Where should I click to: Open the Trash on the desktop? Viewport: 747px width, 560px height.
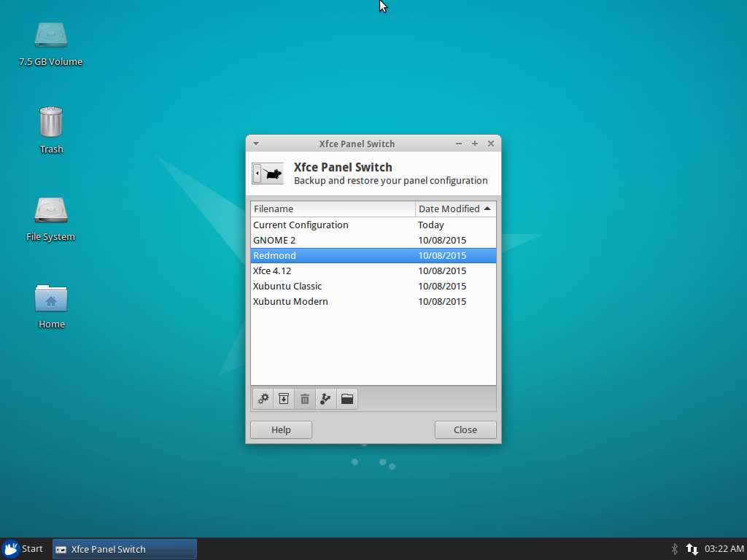pyautogui.click(x=51, y=120)
